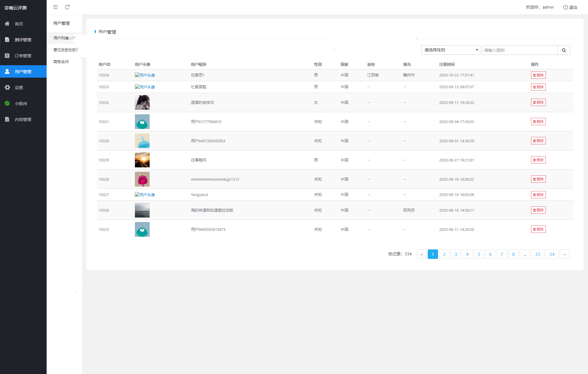The image size is (588, 374).
Task: Click the next page » arrow
Action: [564, 254]
